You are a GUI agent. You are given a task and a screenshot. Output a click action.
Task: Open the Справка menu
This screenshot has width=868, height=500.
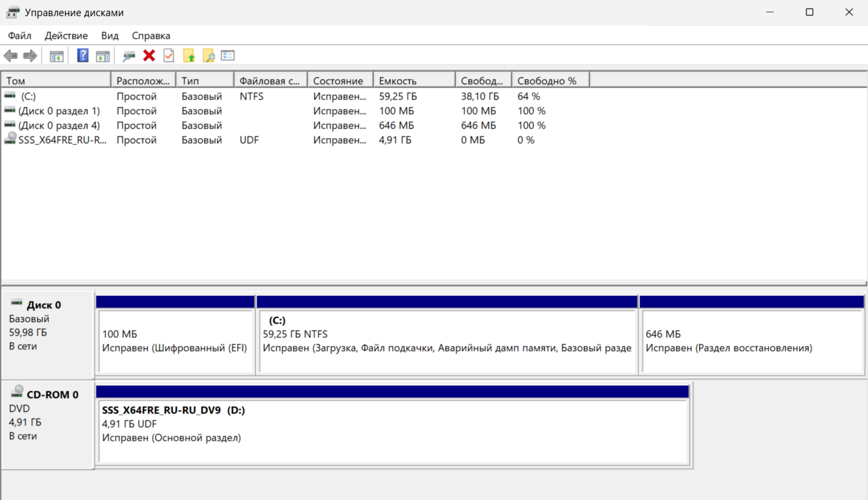151,36
